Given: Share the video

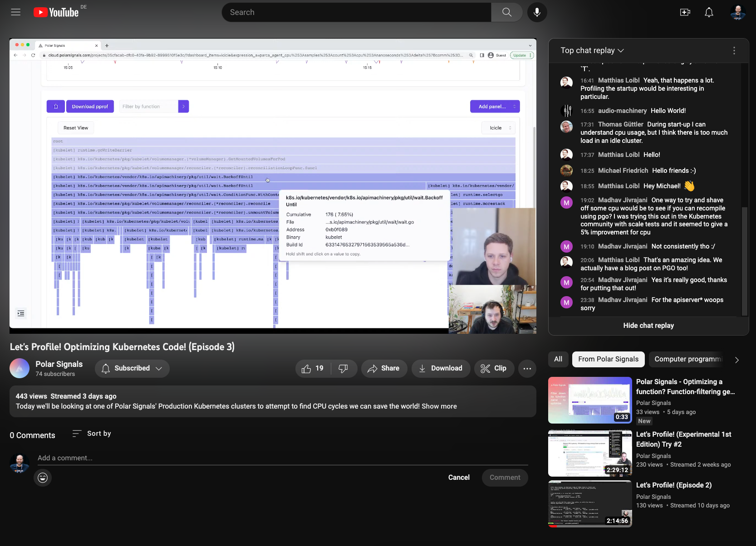Looking at the screenshot, I should 384,369.
